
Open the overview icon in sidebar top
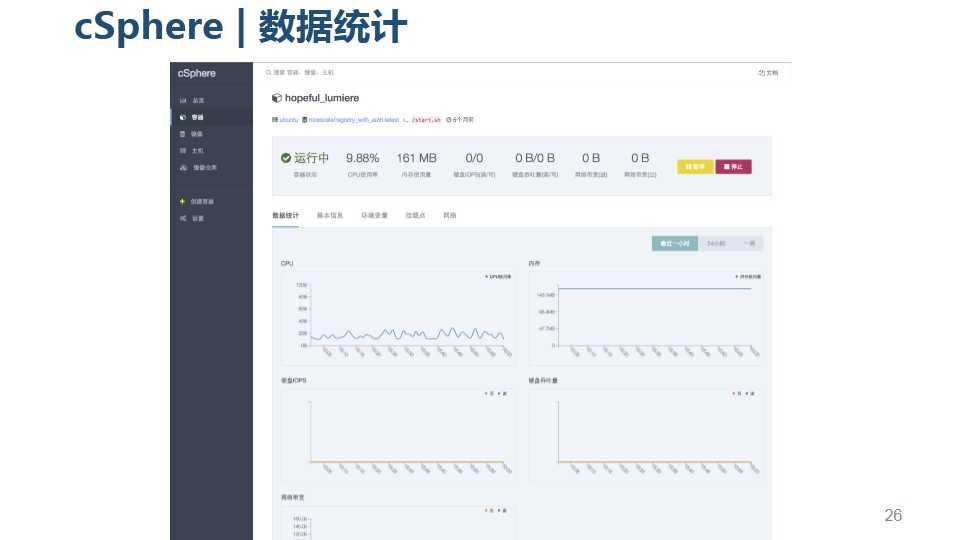[x=183, y=100]
